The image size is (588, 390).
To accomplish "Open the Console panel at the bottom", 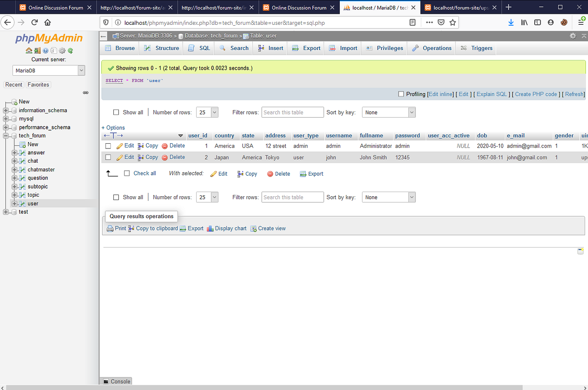I will coord(116,381).
